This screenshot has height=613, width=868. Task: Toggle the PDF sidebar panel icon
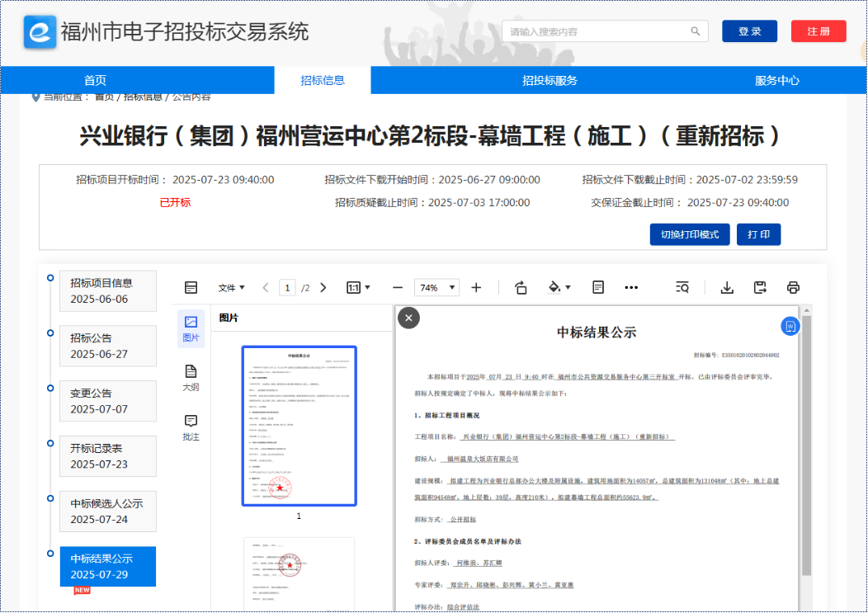[191, 287]
